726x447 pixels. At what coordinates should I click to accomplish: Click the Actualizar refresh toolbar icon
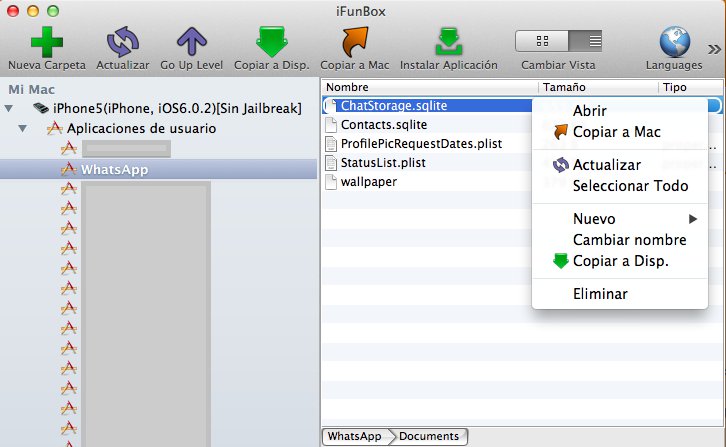123,42
